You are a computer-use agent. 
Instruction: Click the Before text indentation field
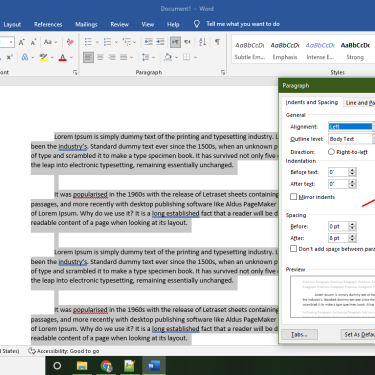338,172
